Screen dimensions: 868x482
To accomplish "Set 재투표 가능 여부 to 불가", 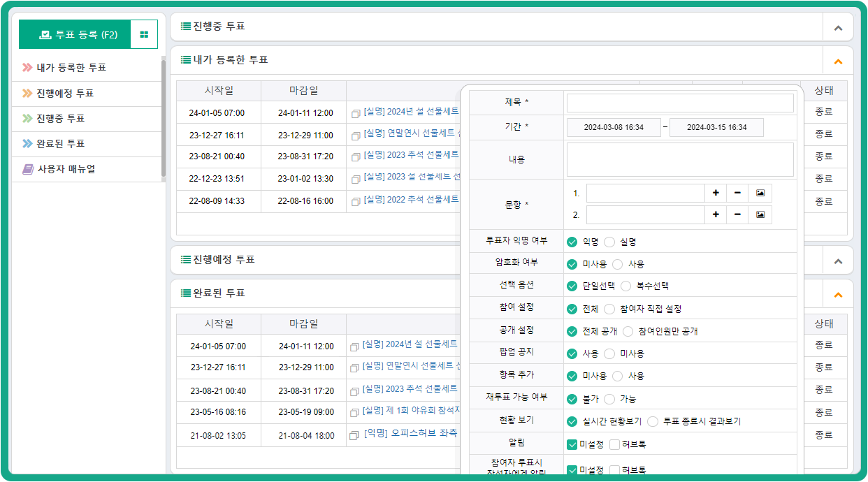I will [572, 399].
